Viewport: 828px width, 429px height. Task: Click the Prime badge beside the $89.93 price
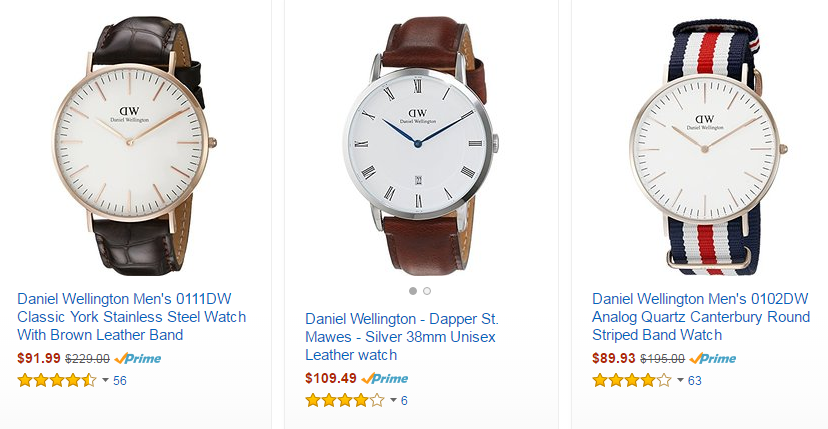click(x=713, y=359)
